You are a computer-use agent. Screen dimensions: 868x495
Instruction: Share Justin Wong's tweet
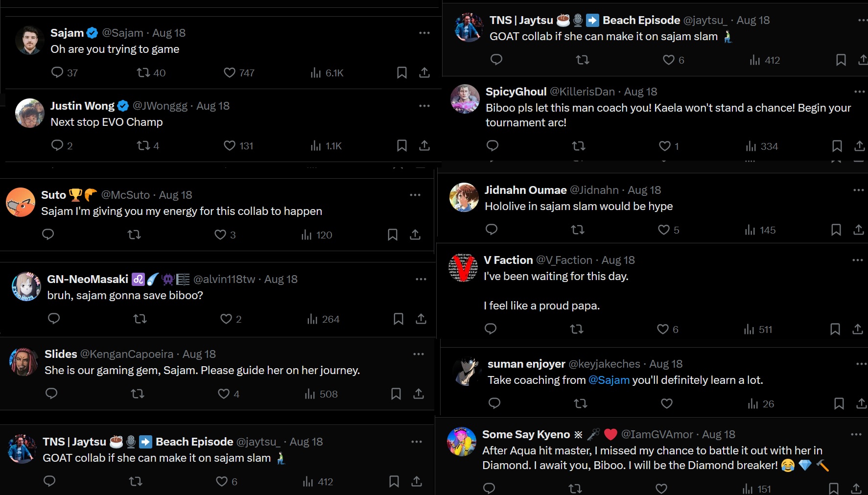coord(424,145)
